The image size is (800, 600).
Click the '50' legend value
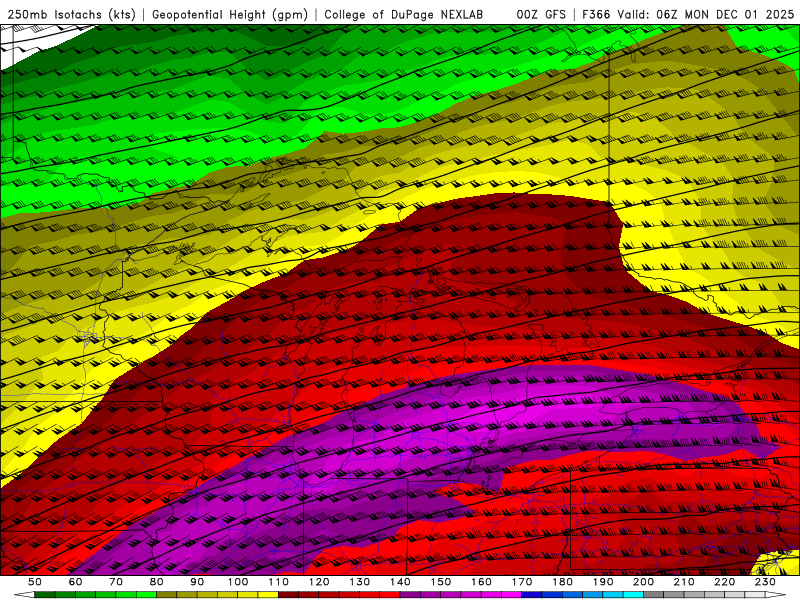point(35,582)
